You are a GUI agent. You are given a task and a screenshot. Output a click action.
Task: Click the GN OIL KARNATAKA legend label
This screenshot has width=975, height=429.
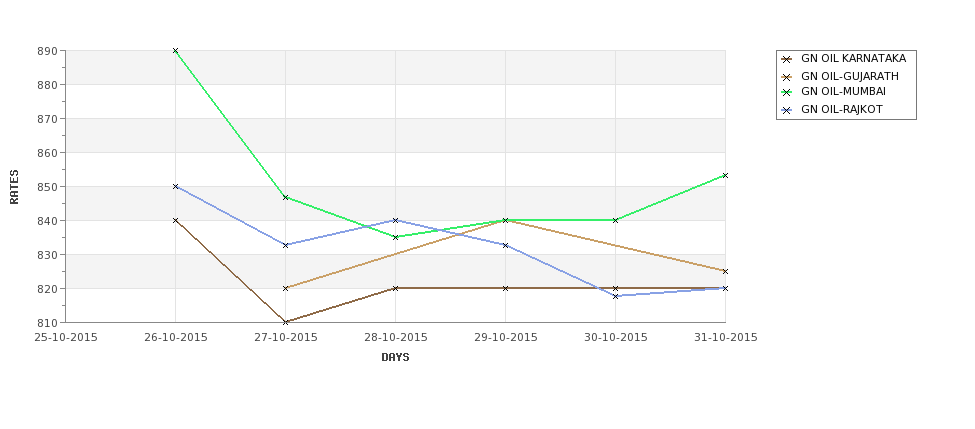tap(853, 58)
